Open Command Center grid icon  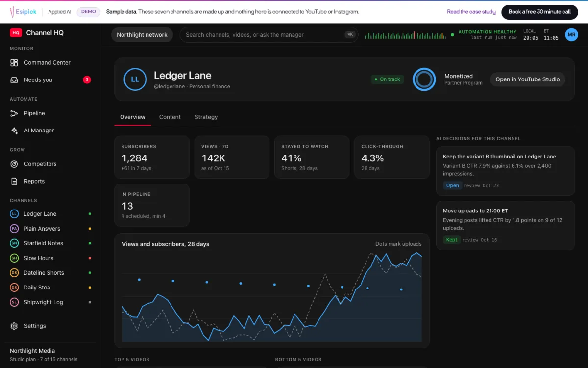point(14,63)
